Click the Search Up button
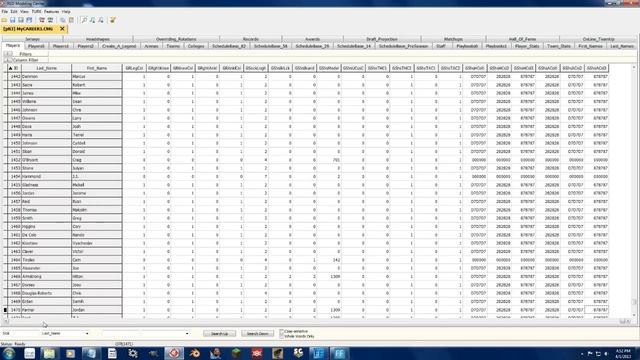This screenshot has width=640, height=360. (220, 333)
